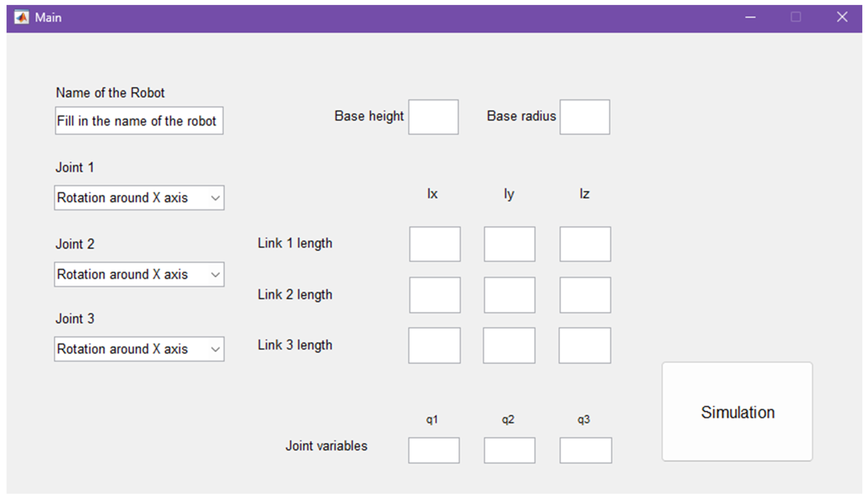This screenshot has height=500, width=868.
Task: Select Link 2 length lz field
Action: click(x=585, y=295)
